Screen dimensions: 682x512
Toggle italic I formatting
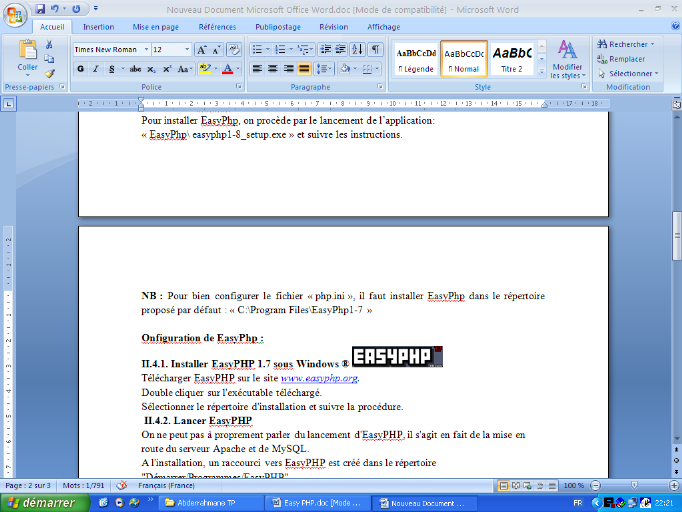pyautogui.click(x=96, y=69)
